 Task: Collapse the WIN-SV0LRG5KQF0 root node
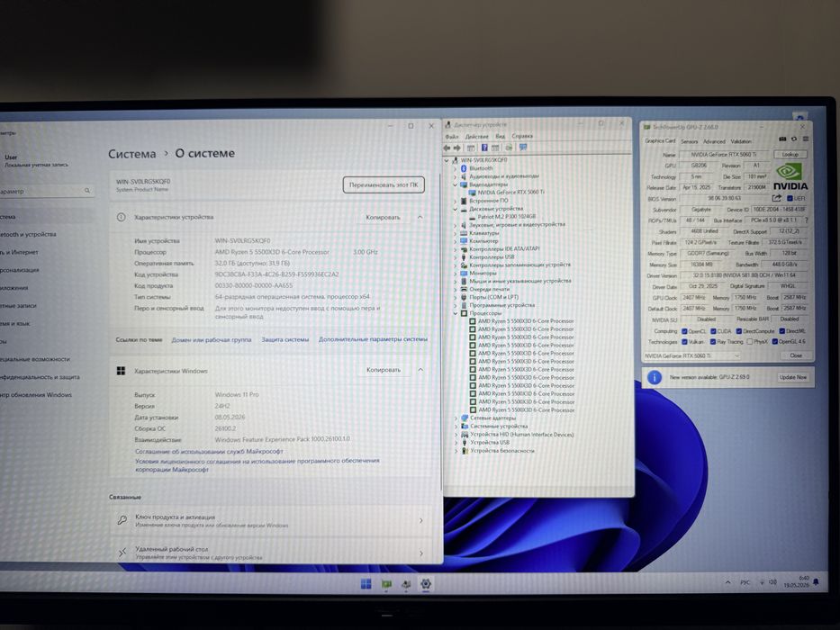coord(447,160)
